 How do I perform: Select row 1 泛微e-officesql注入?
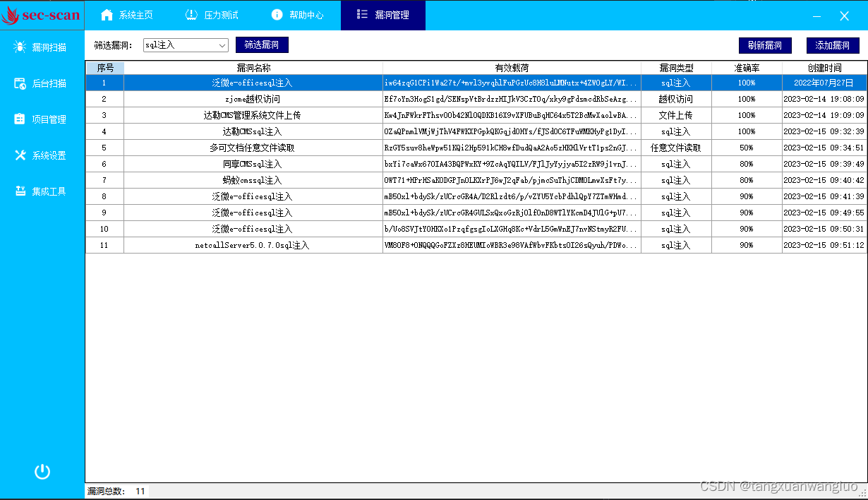(476, 83)
